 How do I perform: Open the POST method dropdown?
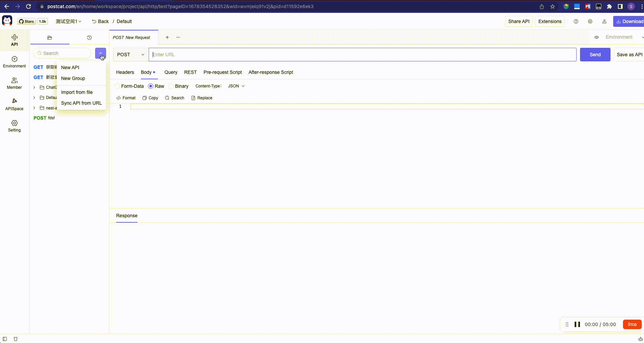(x=130, y=55)
